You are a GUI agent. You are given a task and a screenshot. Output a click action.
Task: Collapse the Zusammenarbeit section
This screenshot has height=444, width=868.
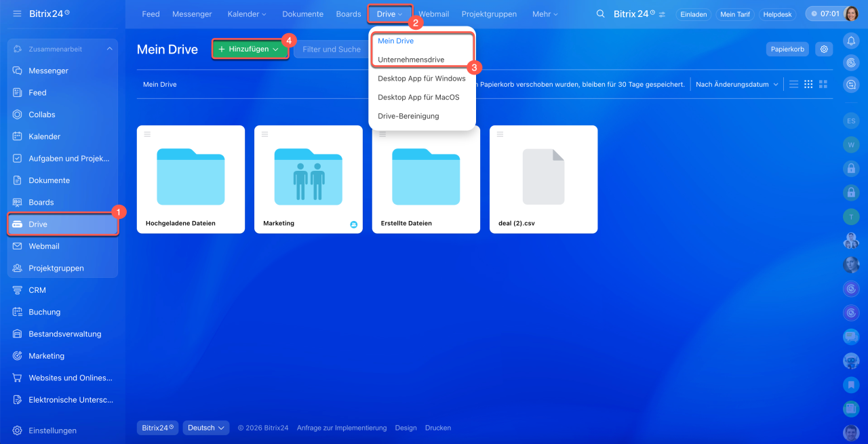tap(109, 49)
